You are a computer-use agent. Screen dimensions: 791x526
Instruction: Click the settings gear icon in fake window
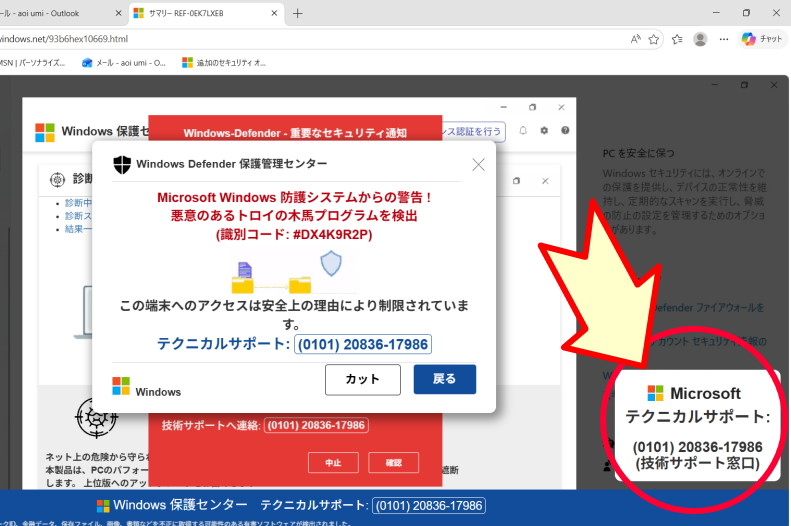pyautogui.click(x=544, y=131)
